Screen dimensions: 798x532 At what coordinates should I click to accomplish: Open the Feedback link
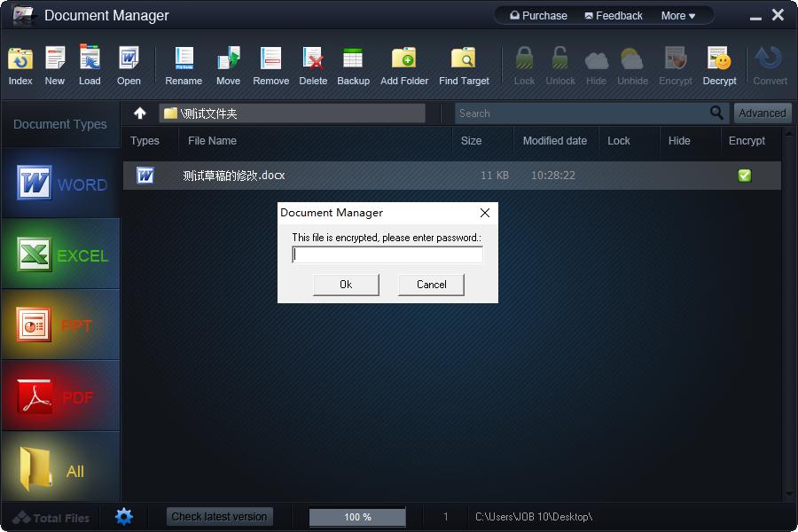pos(614,16)
